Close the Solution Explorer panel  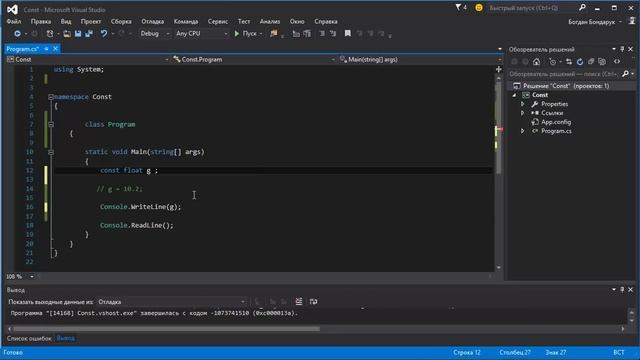pyautogui.click(x=631, y=49)
